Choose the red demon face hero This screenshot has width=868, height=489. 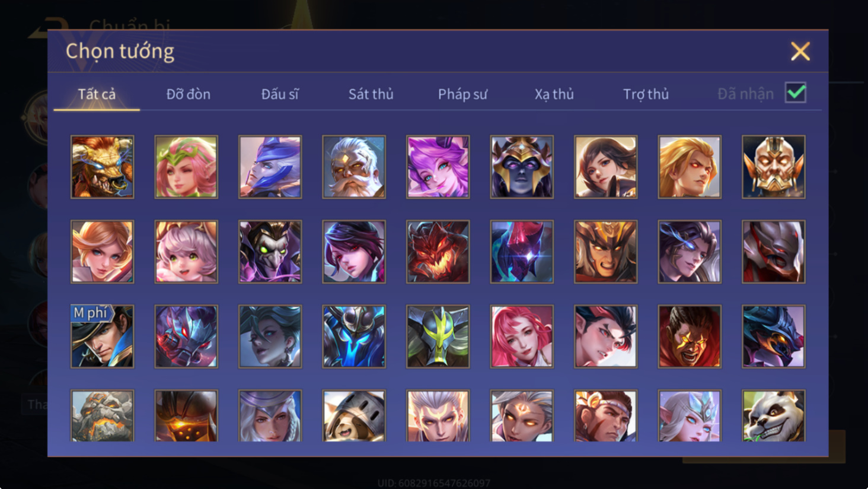(x=438, y=252)
